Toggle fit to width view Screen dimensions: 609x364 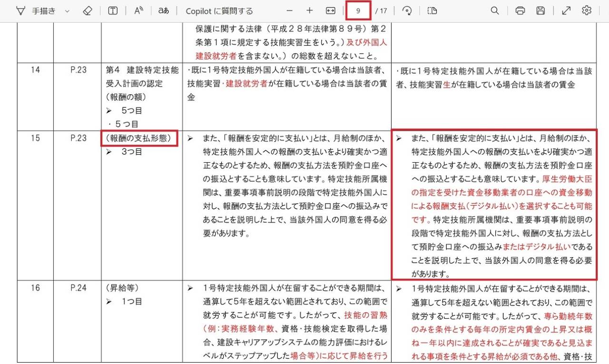click(x=331, y=11)
